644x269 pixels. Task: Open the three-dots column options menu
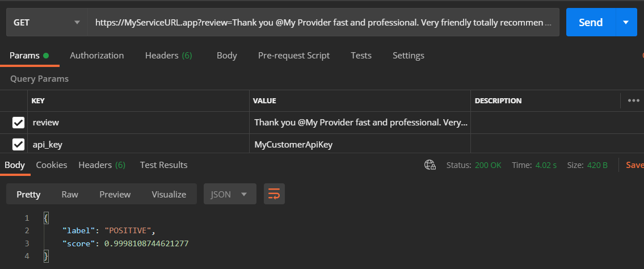tap(633, 100)
